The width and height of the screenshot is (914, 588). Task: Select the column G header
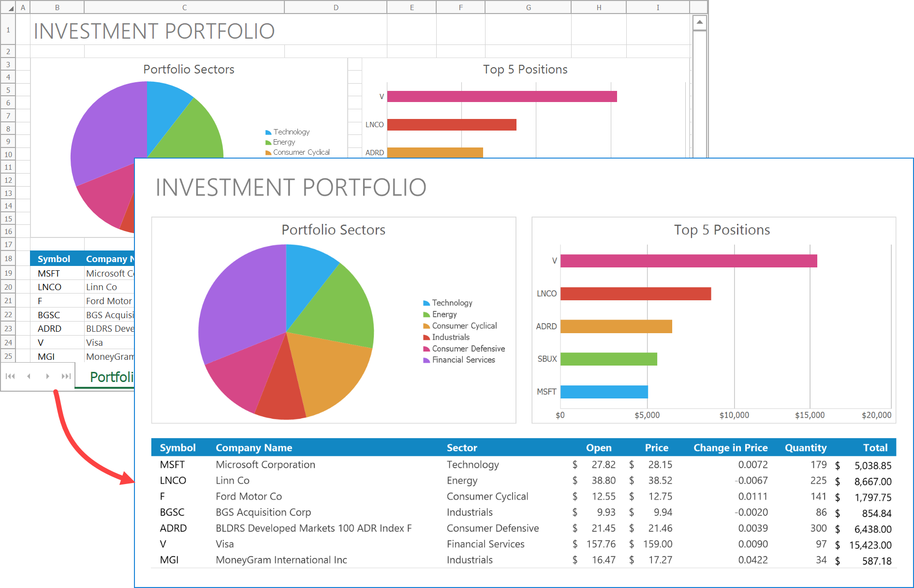point(528,8)
